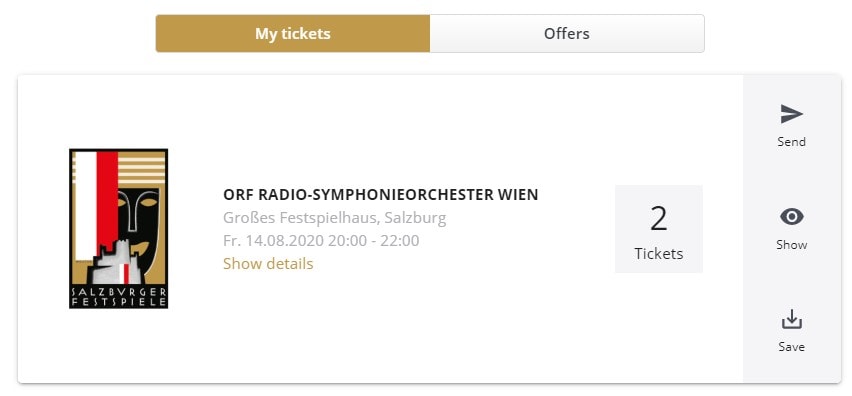Click the Save label text
The height and width of the screenshot is (396, 852).
[x=791, y=347]
